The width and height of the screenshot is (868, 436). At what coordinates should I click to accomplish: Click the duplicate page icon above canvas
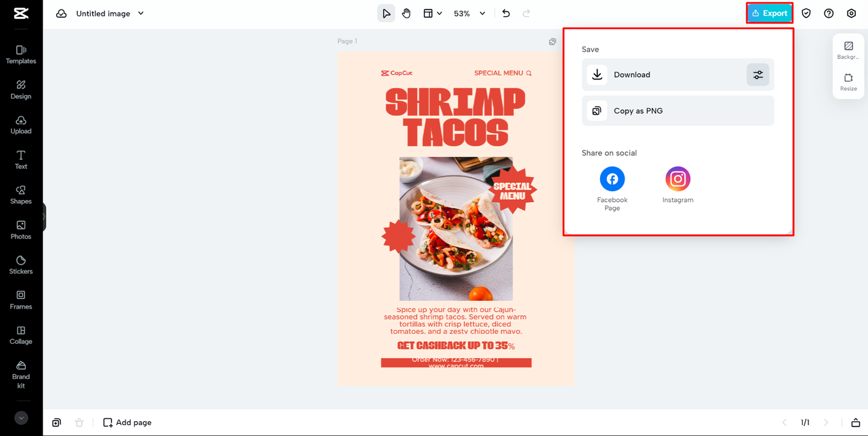553,41
